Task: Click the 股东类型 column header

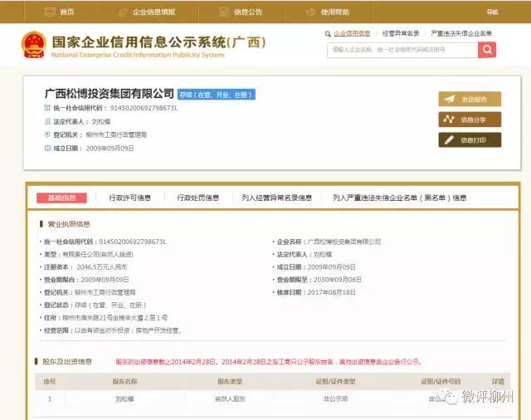Action: pyautogui.click(x=230, y=381)
